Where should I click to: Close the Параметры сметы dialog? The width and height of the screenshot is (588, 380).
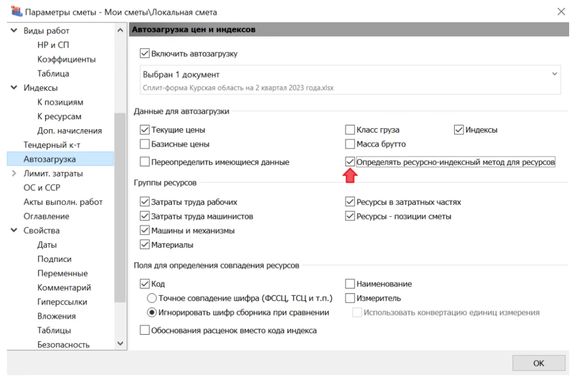[561, 11]
